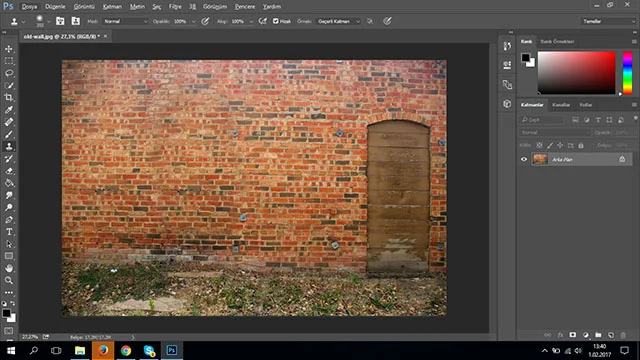Select the Brush tool
This screenshot has width=640, height=360.
click(9, 134)
